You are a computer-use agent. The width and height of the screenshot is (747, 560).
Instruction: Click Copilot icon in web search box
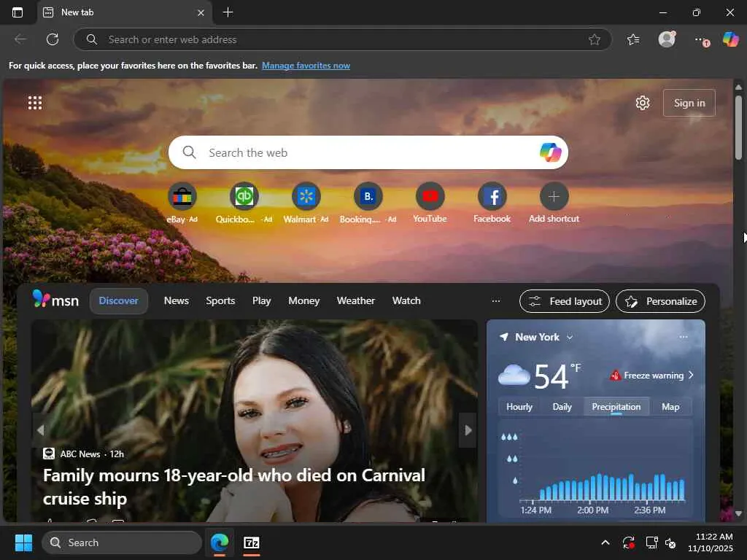click(x=550, y=152)
